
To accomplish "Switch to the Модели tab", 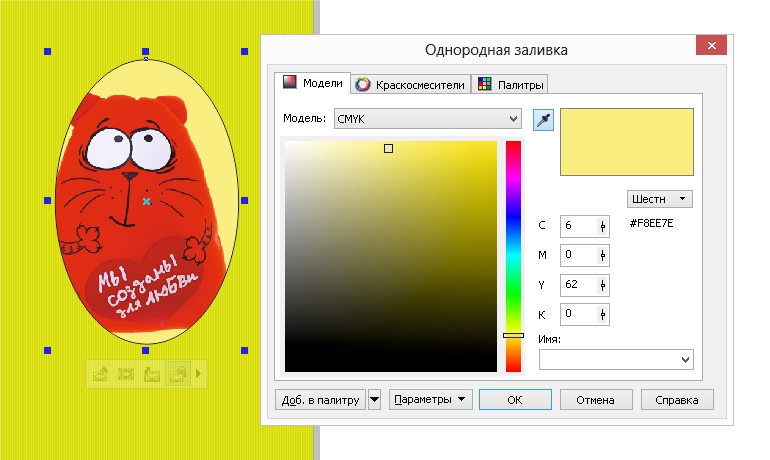I will click(x=314, y=84).
